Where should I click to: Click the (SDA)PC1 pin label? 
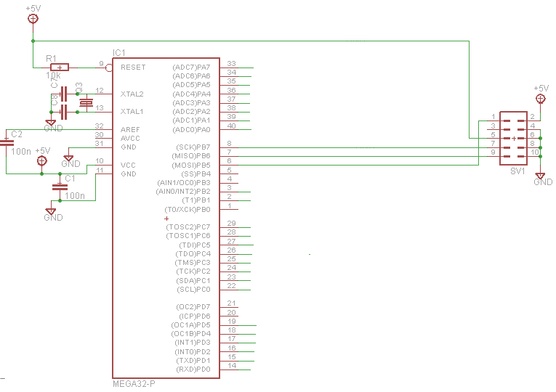193,281
